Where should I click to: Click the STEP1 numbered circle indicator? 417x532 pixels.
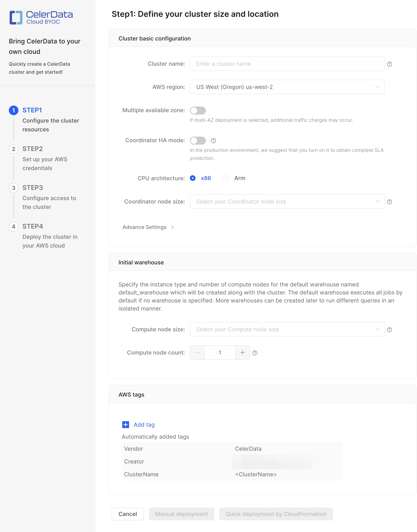point(14,110)
